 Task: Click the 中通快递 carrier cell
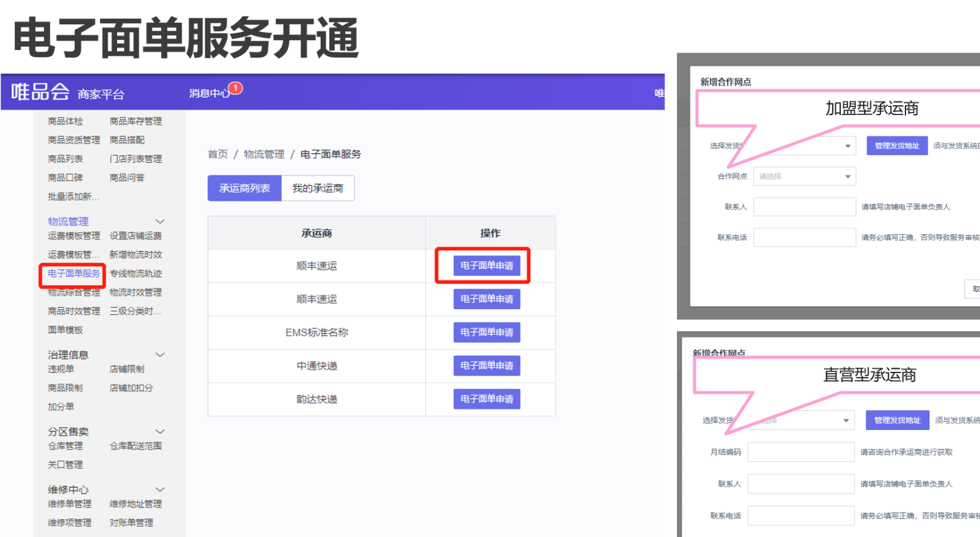pos(317,366)
